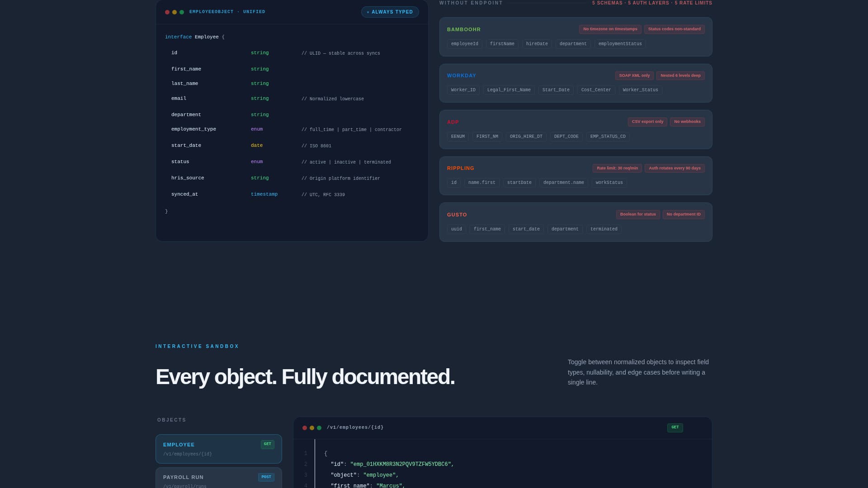Toggle the No webhooks badge on ADP
The image size is (868, 488).
click(687, 122)
